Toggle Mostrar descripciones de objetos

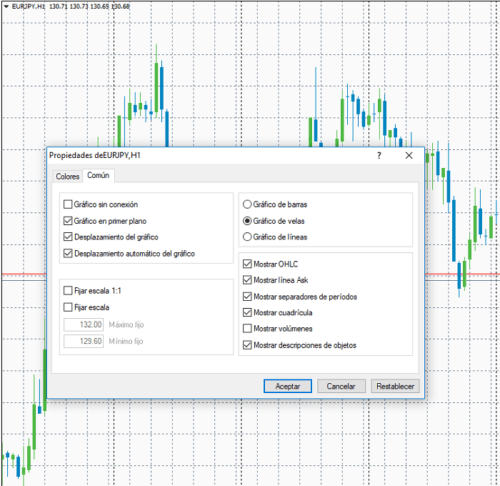[247, 345]
